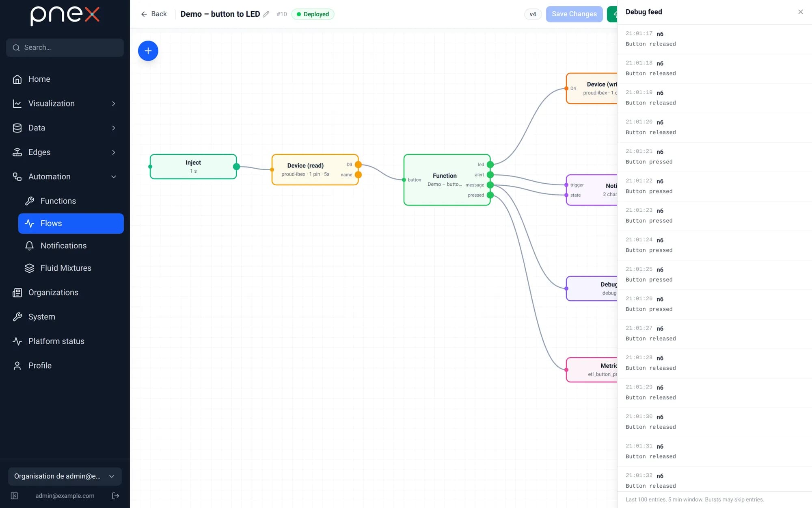Screen dimensions: 812x508
Task: Click the #10 flow id label
Action: [x=281, y=14]
